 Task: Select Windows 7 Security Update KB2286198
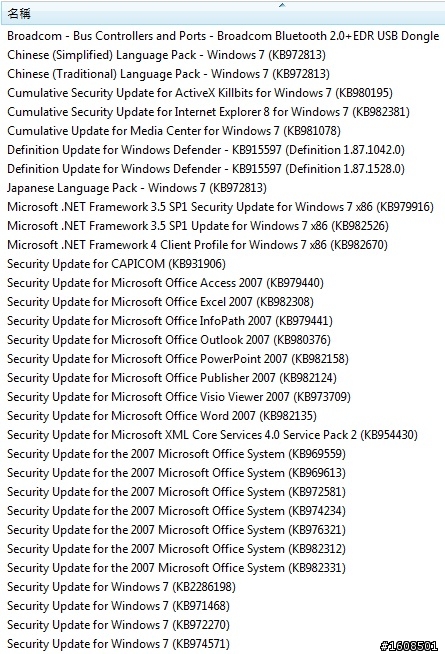[121, 587]
